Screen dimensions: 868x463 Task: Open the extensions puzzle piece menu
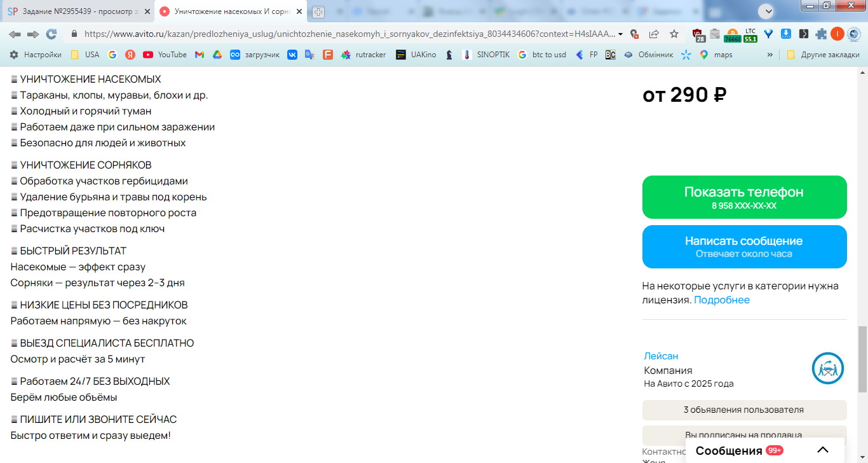tap(822, 34)
